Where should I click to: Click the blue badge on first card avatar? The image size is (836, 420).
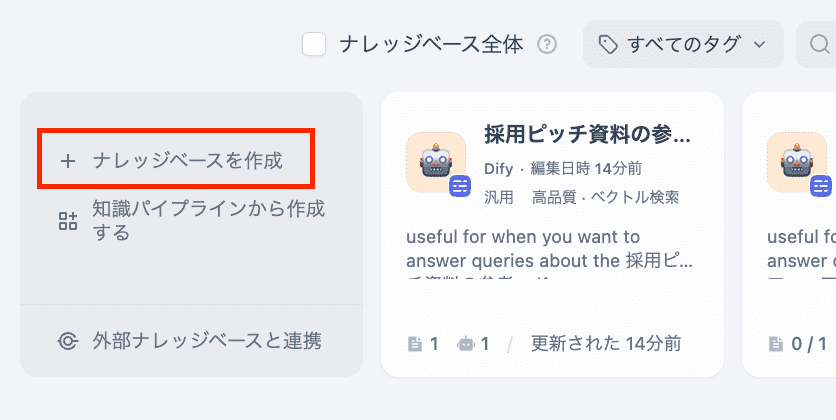tap(460, 185)
